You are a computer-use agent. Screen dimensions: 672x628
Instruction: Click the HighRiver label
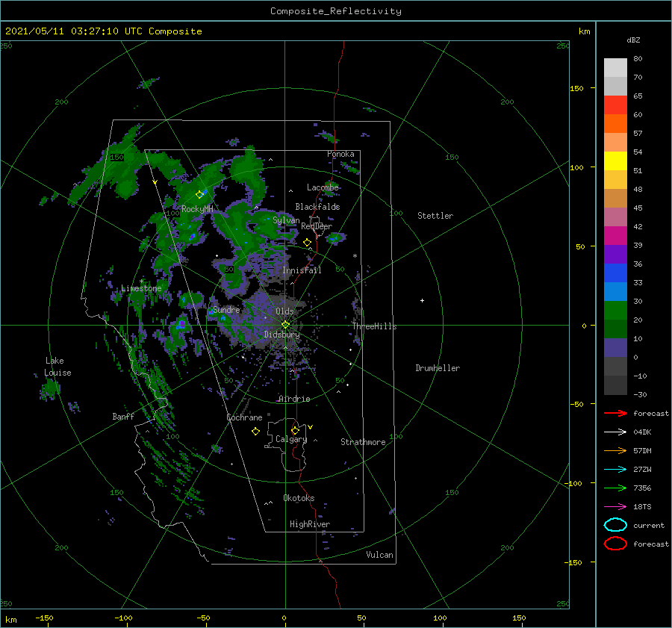click(309, 524)
